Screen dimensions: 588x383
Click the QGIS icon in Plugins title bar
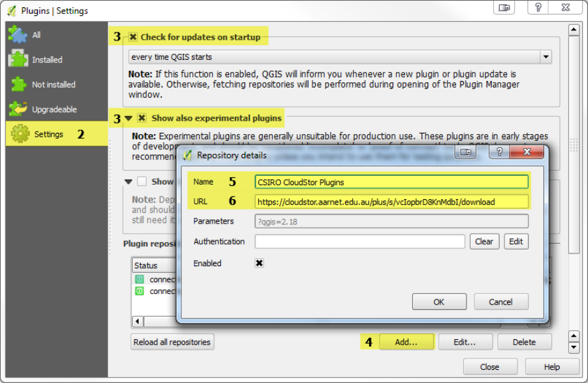click(12, 11)
